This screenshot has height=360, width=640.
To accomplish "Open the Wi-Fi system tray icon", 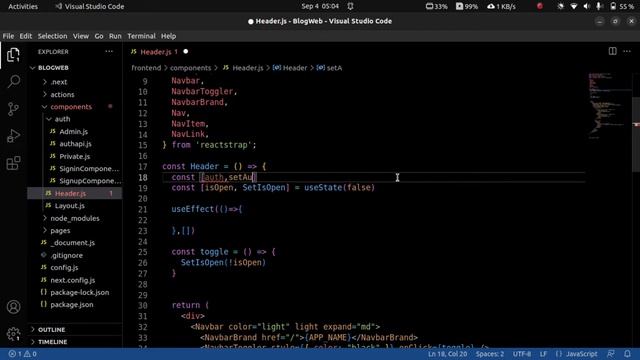I will pyautogui.click(x=573, y=6).
